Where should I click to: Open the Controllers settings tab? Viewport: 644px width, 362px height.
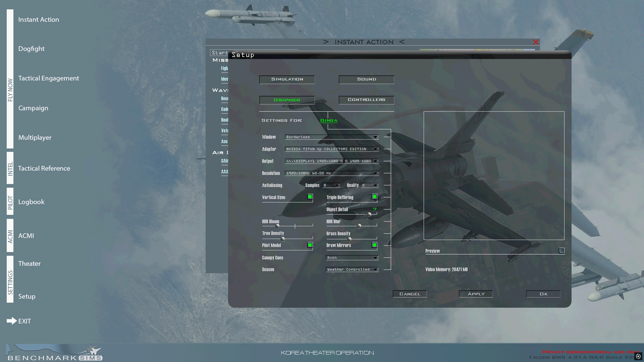[366, 100]
